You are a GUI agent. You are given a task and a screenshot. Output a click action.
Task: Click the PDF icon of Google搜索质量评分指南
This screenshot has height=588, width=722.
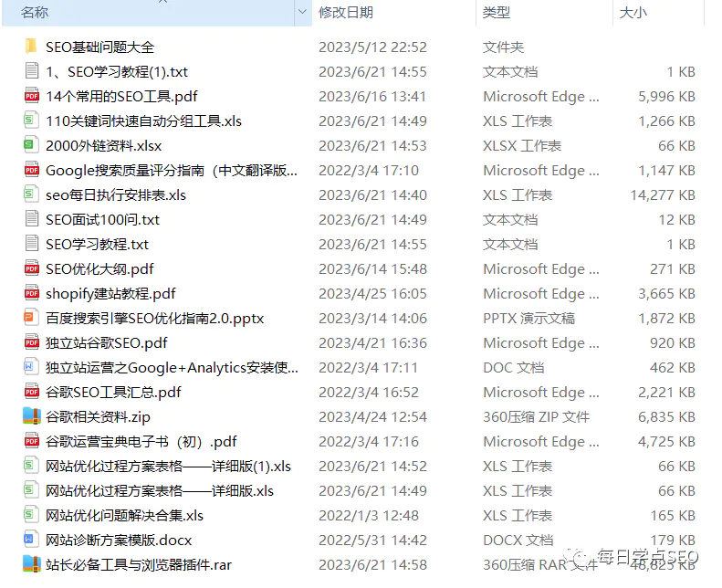coord(31,170)
